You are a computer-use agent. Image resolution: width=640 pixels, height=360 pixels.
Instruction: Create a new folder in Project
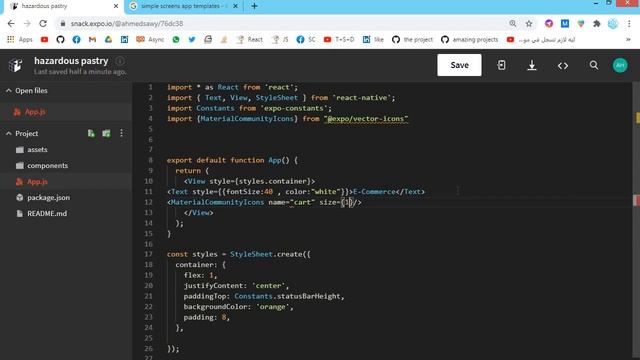coord(106,133)
